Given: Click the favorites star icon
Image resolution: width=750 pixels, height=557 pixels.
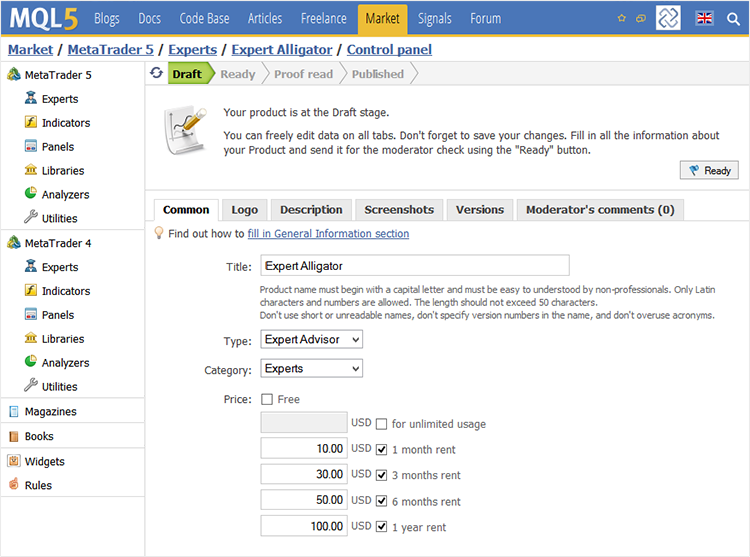Looking at the screenshot, I should click(622, 18).
